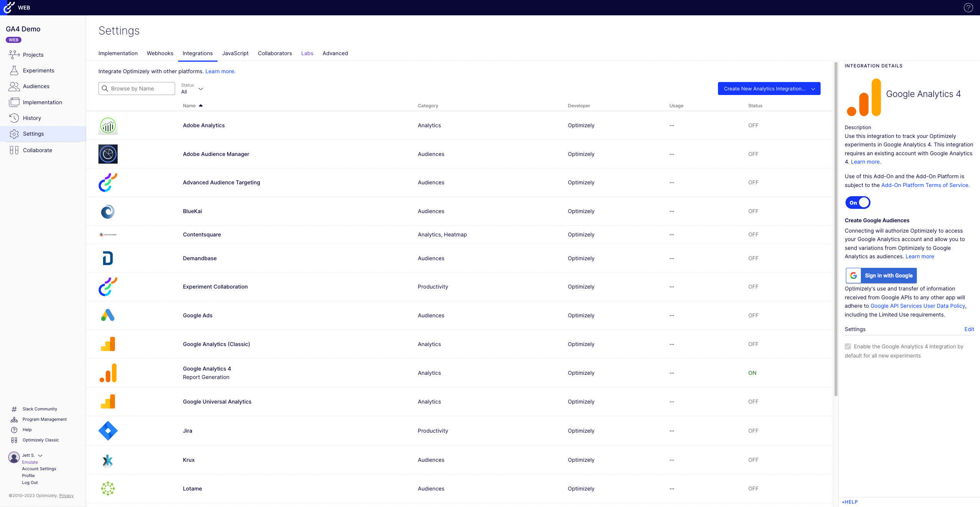Open Add-On Platform Terms of Service link
The width and height of the screenshot is (980, 507).
[925, 185]
